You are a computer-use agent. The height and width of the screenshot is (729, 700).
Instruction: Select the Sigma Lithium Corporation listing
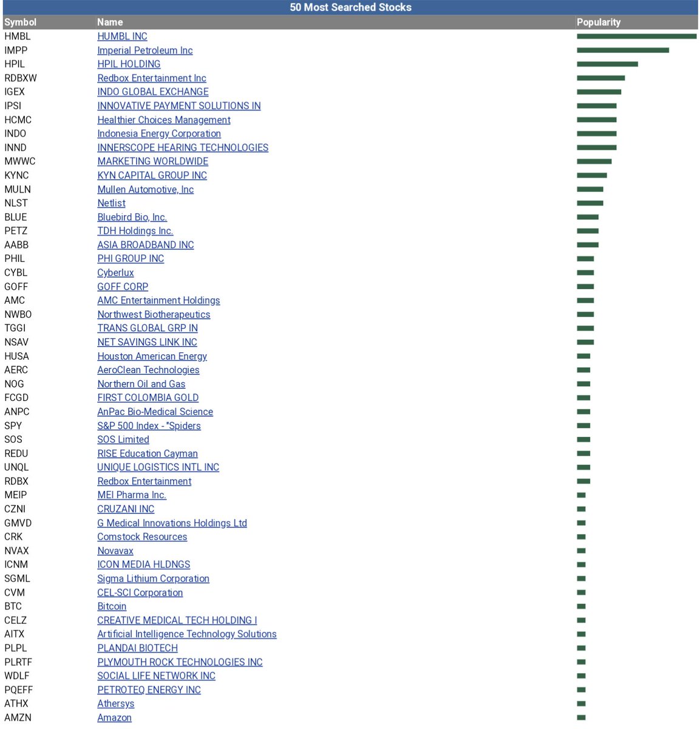pyautogui.click(x=153, y=578)
